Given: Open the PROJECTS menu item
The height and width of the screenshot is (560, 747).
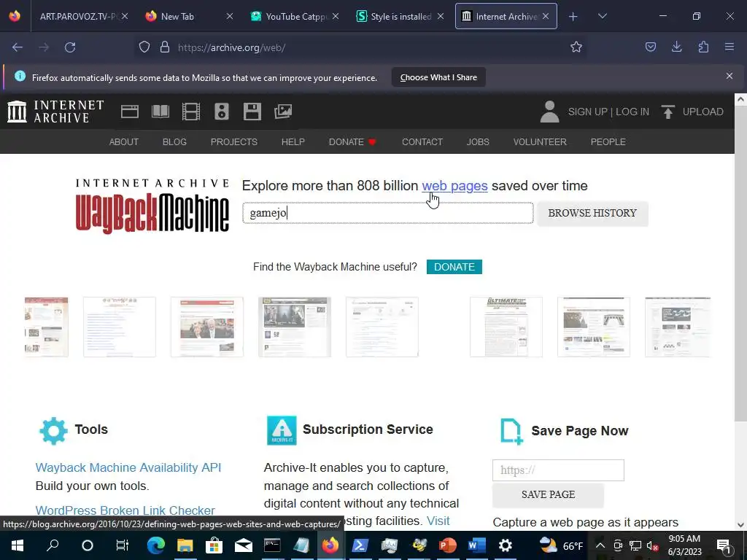Looking at the screenshot, I should coord(234,142).
